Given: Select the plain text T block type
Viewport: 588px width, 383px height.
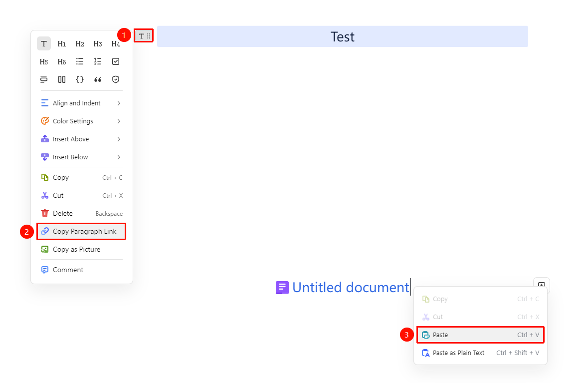Looking at the screenshot, I should point(44,43).
